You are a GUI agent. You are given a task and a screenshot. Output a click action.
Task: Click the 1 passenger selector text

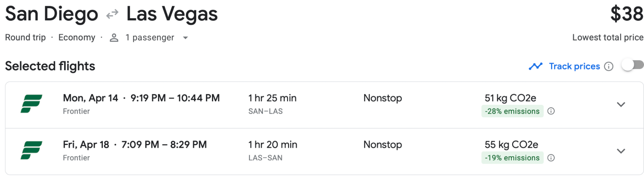[150, 38]
